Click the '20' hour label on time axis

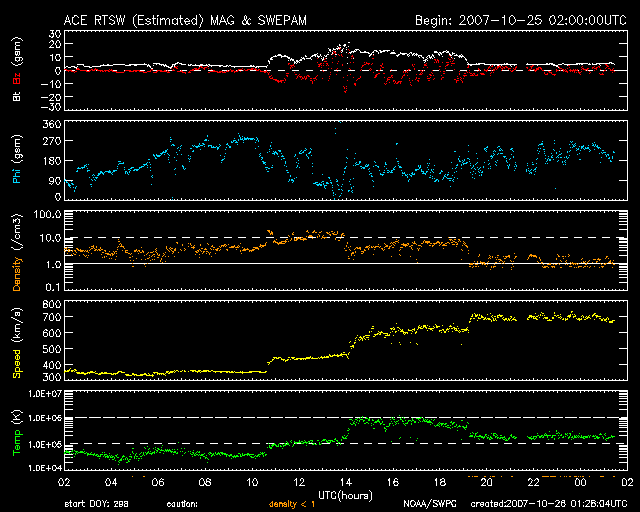(487, 482)
